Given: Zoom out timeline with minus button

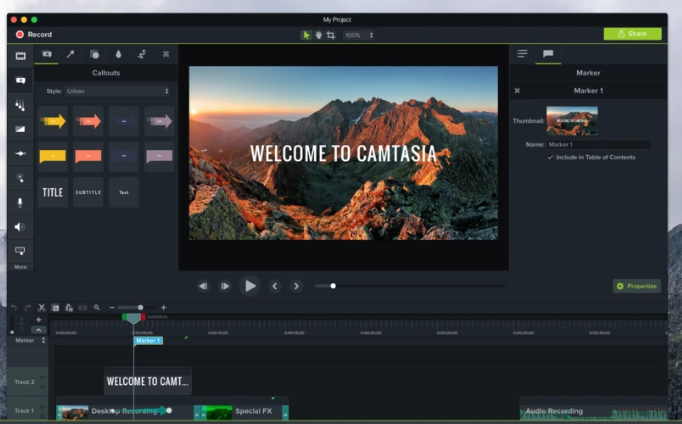Looking at the screenshot, I should pos(112,307).
